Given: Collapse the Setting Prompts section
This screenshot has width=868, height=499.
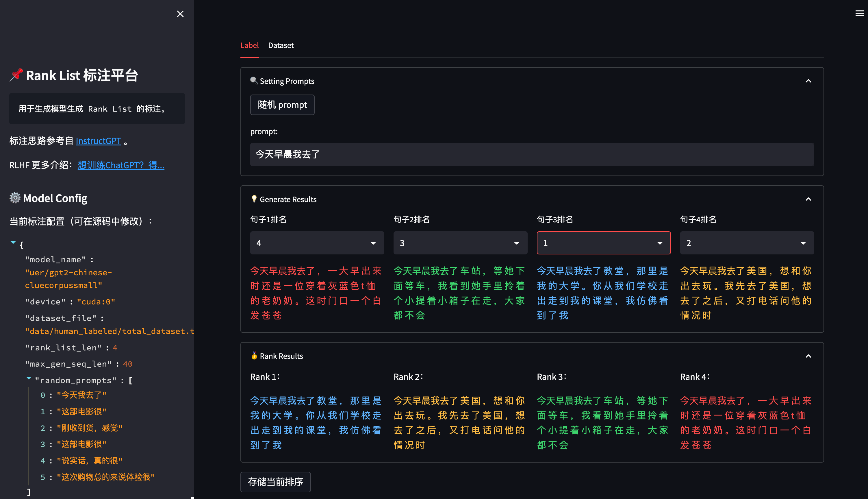Looking at the screenshot, I should tap(808, 81).
